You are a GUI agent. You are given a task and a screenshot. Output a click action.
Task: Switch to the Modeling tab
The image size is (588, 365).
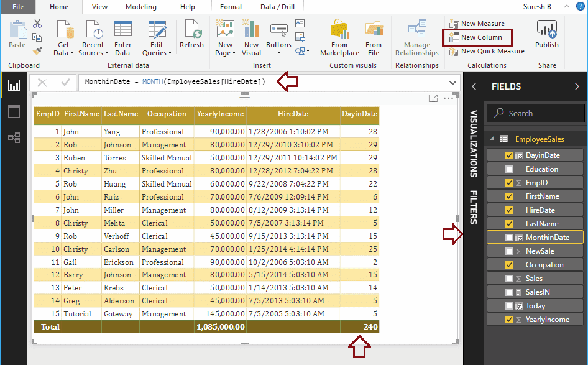(140, 7)
